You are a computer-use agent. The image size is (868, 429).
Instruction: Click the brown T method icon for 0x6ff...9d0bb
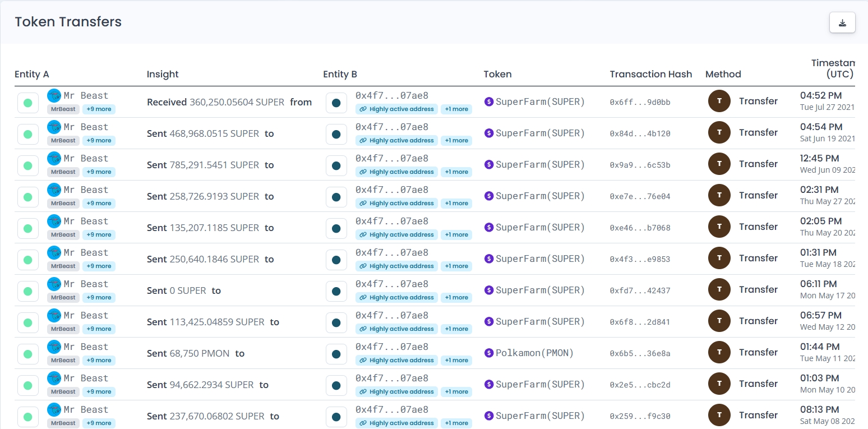coord(719,102)
